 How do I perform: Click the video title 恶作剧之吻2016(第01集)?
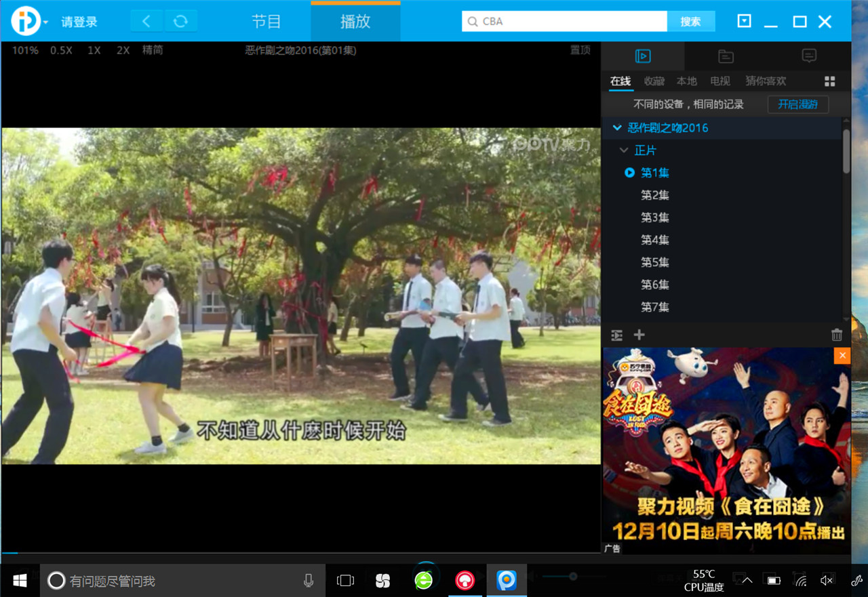pyautogui.click(x=300, y=50)
